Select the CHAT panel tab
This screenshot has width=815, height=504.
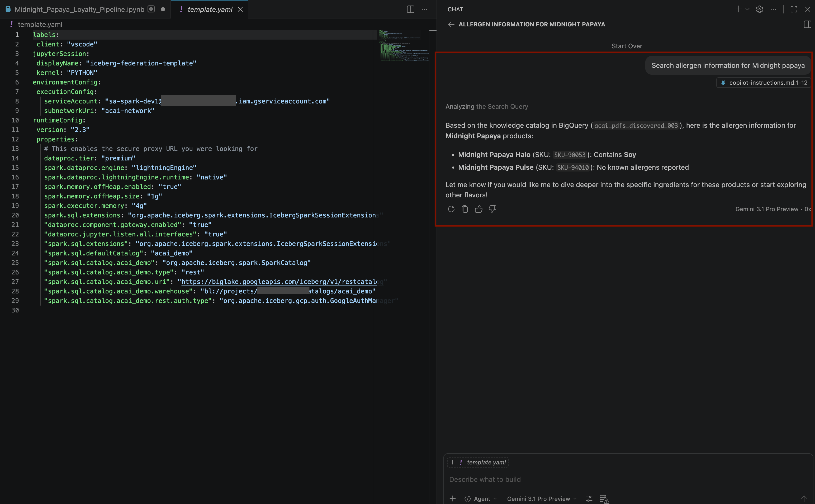tap(455, 9)
